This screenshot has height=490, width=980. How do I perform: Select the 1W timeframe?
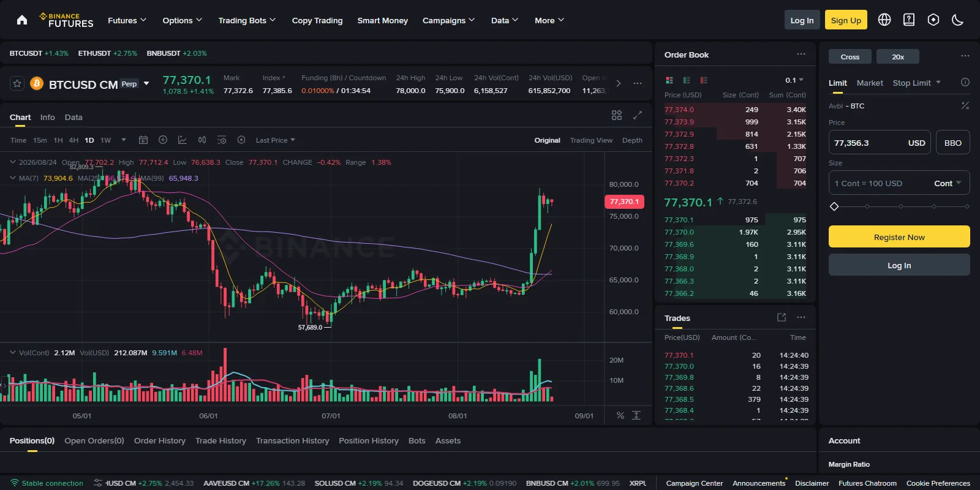point(105,140)
